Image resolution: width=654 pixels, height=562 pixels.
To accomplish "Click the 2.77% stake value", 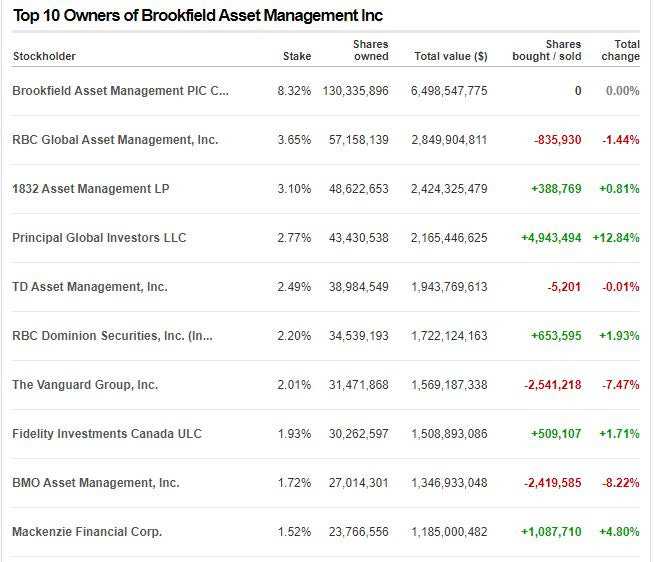I will coord(294,238).
